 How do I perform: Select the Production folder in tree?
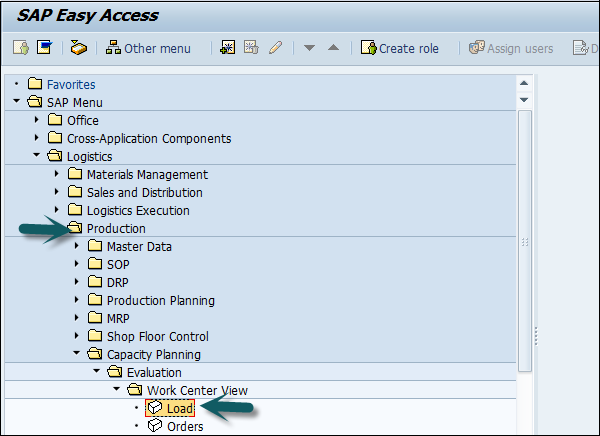tap(115, 228)
